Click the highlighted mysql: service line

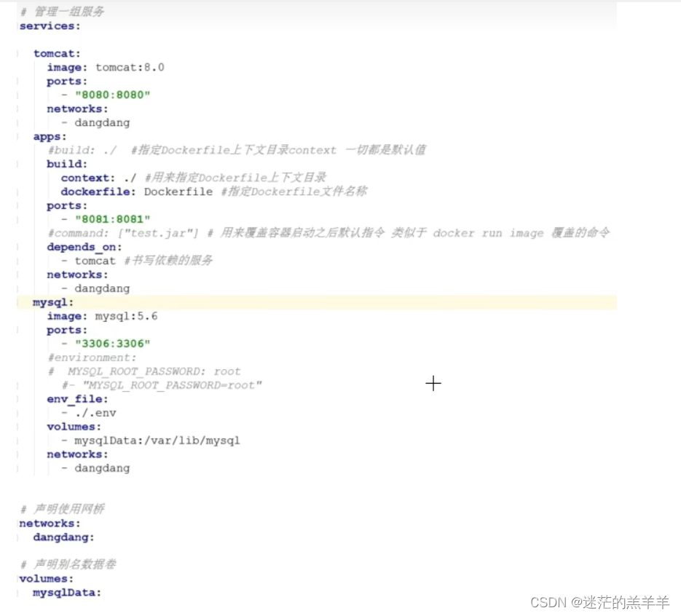(x=51, y=301)
